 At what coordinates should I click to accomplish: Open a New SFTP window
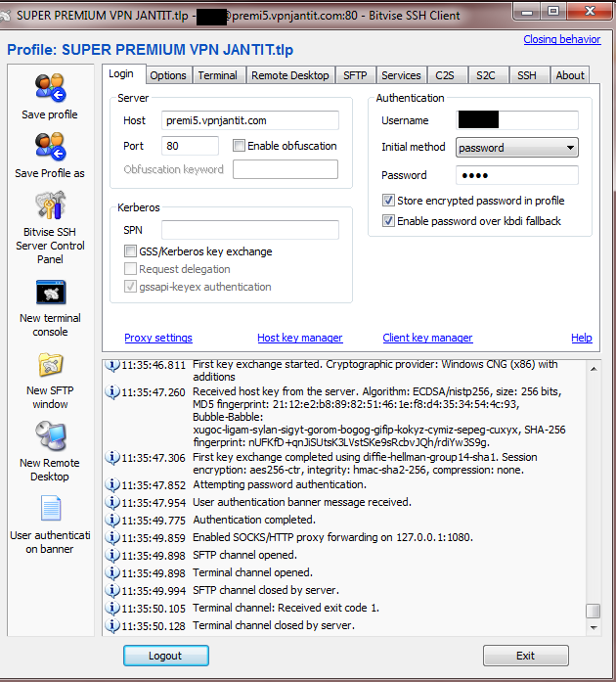[x=51, y=365]
